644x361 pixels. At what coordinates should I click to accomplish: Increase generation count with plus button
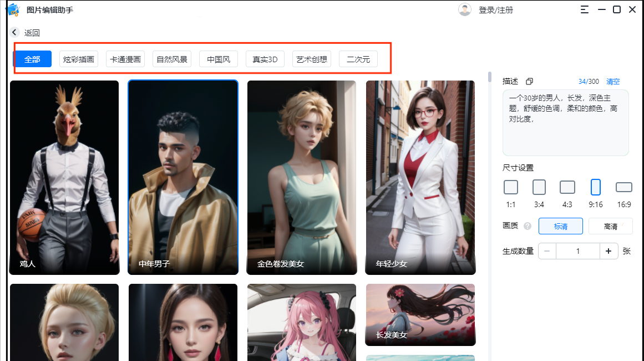pyautogui.click(x=608, y=251)
